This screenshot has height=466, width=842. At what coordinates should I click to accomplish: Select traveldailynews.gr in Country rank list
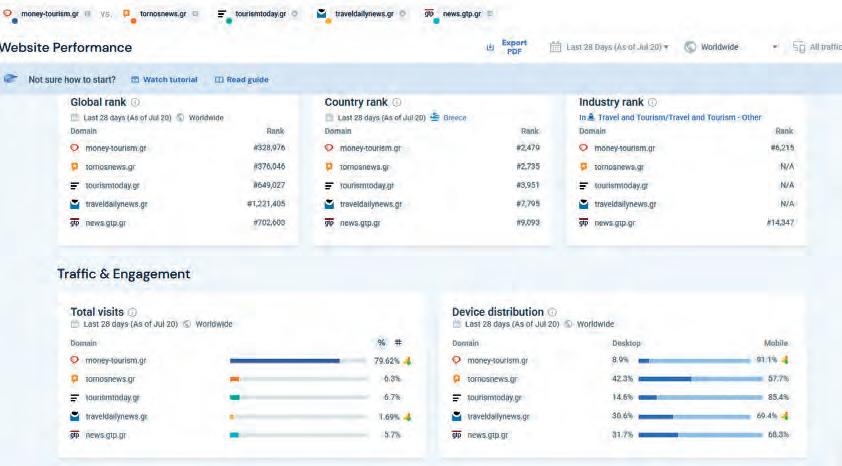(x=371, y=204)
